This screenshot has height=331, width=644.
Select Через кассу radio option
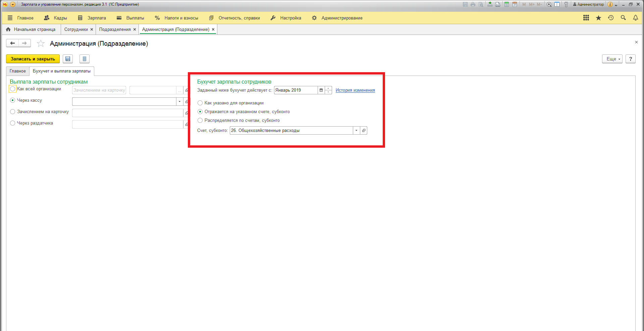click(x=13, y=100)
